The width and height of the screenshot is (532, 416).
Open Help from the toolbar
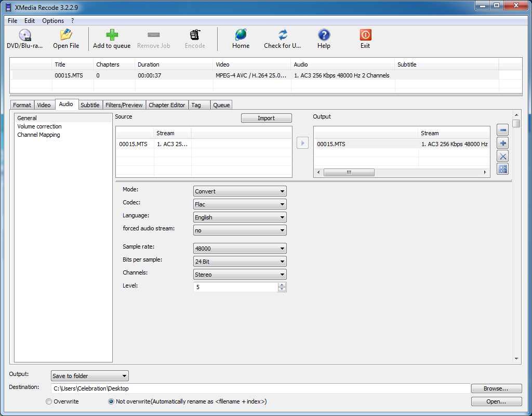(x=324, y=39)
